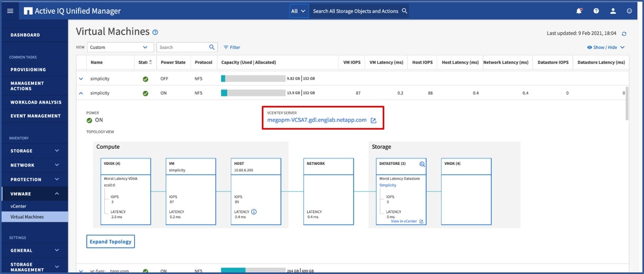Click the help icon beside Virtual Machines title
This screenshot has width=644, height=274.
coord(155,33)
